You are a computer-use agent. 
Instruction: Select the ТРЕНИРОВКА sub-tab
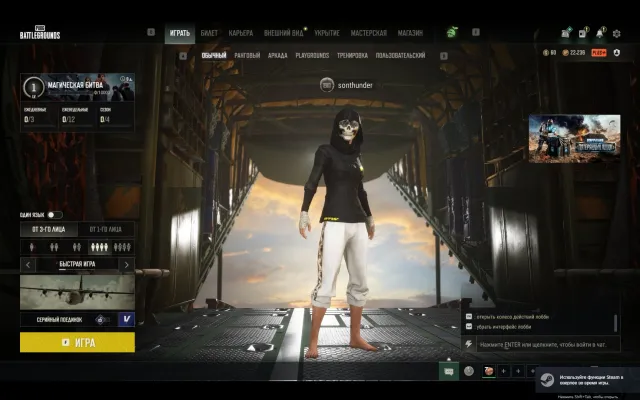[x=352, y=55]
